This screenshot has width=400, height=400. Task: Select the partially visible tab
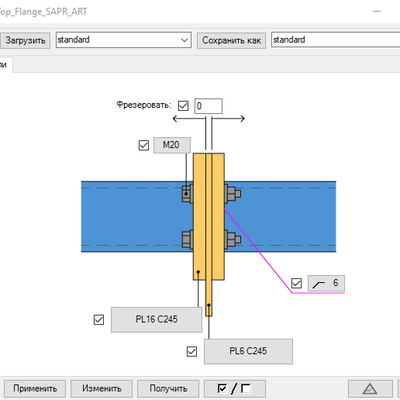pos(6,65)
